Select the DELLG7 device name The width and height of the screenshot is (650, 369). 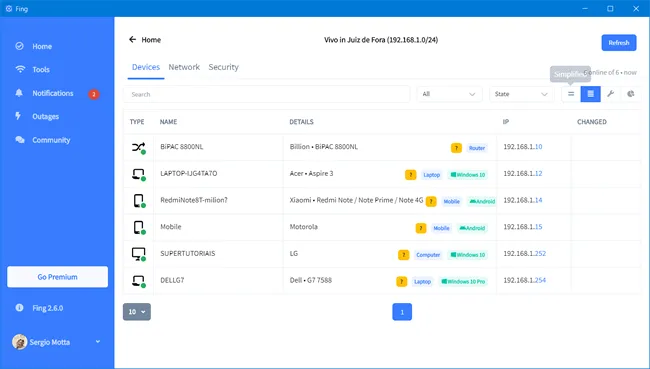(x=172, y=280)
